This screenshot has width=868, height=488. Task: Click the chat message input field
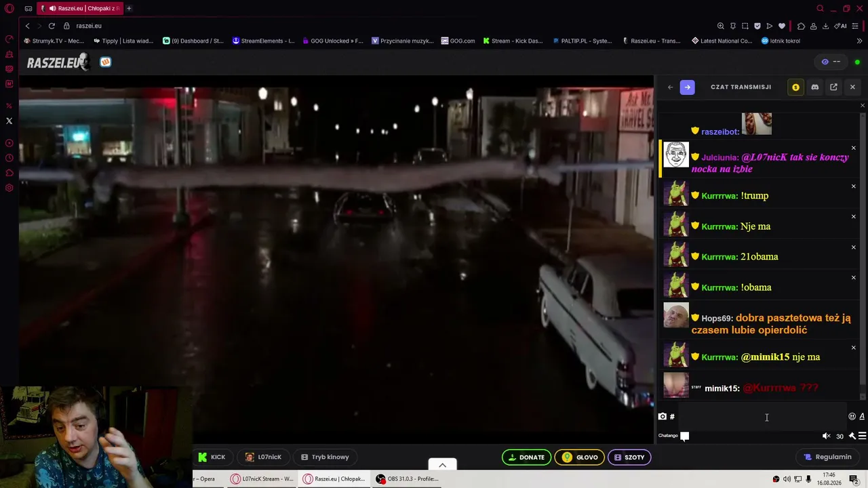point(762,417)
